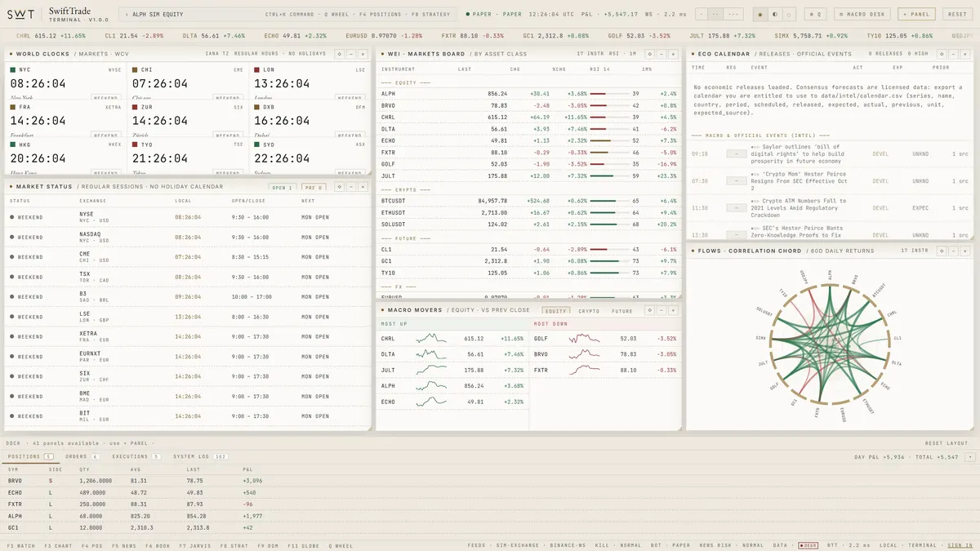
Task: Set medium density with two-dot button
Action: tap(716, 14)
